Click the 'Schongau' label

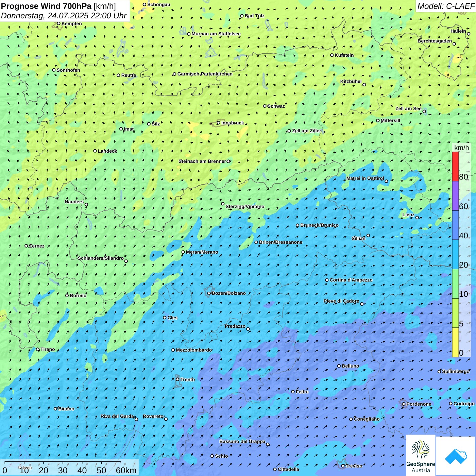(159, 4)
